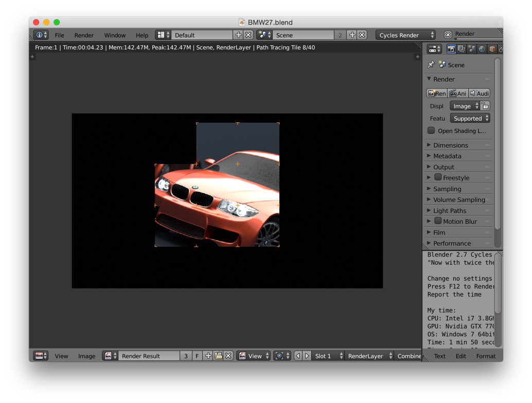532x403 pixels.
Task: Open the Combined pass dropdown
Action: click(408, 356)
